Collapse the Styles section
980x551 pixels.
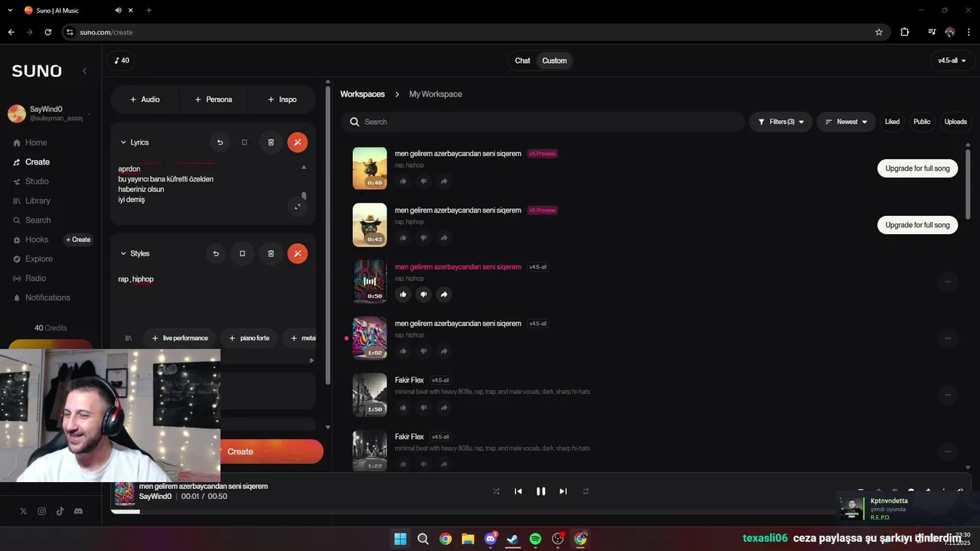pyautogui.click(x=123, y=253)
